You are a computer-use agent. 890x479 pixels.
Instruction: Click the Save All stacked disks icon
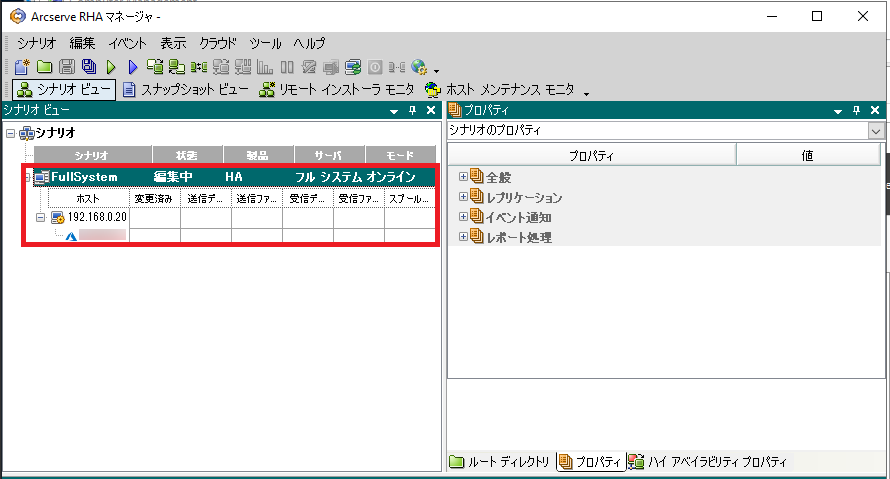pyautogui.click(x=88, y=67)
